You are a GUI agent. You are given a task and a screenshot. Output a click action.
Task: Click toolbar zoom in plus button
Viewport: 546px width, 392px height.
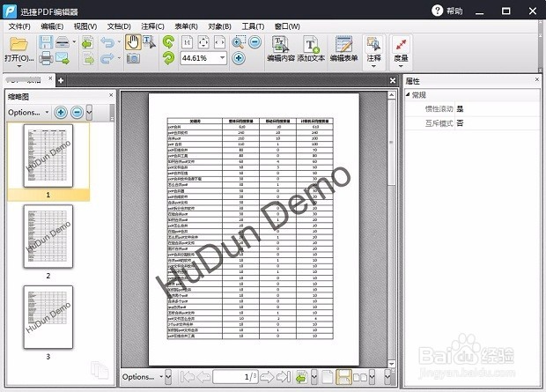point(239,58)
